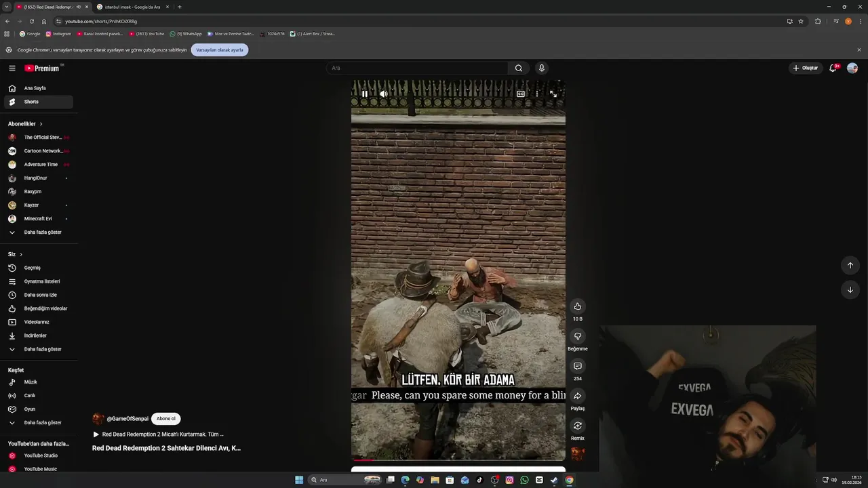Click the Oluştur create button
The image size is (868, 488).
pyautogui.click(x=805, y=68)
